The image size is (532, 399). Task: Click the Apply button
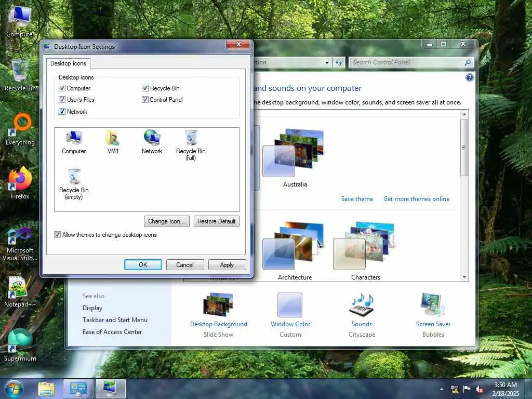tap(227, 264)
